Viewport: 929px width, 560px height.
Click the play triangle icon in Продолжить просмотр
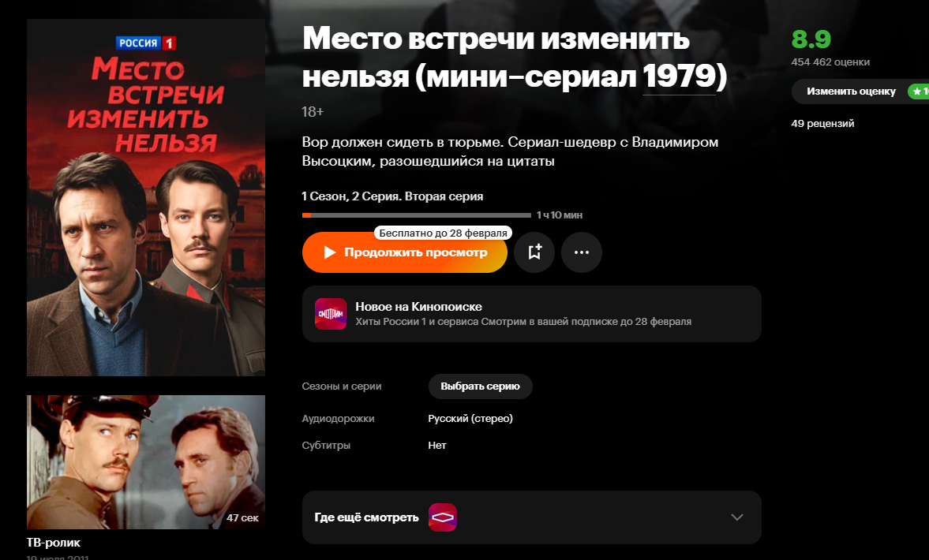click(330, 252)
